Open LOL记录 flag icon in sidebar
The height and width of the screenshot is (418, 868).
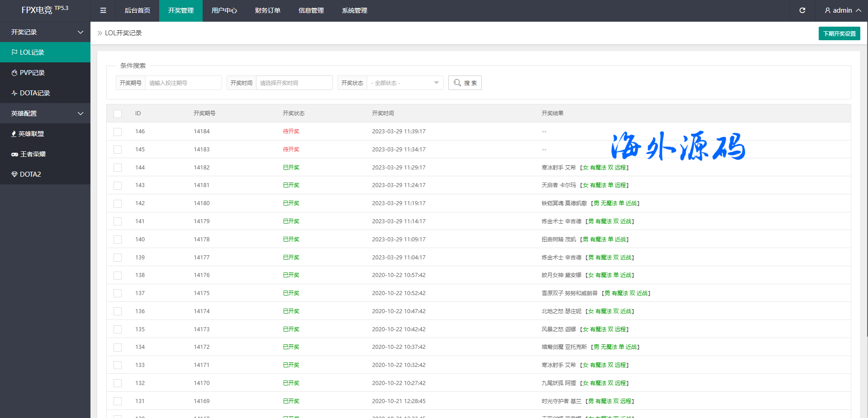coord(14,52)
